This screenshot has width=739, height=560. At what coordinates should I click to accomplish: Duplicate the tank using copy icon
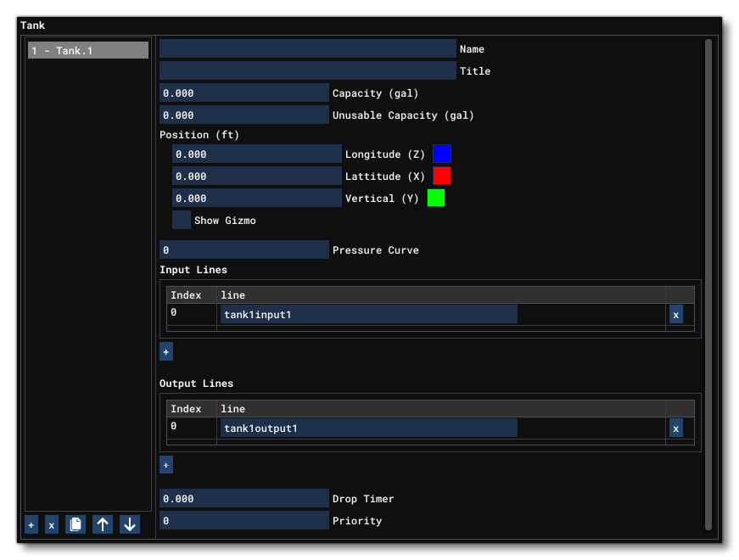point(76,525)
